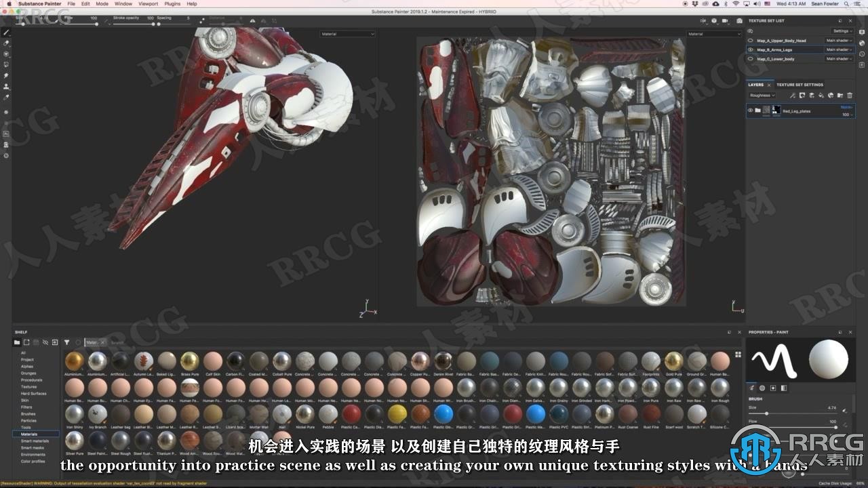868x488 pixels.
Task: Open the Stencil properties tab icon
Action: pos(773,388)
